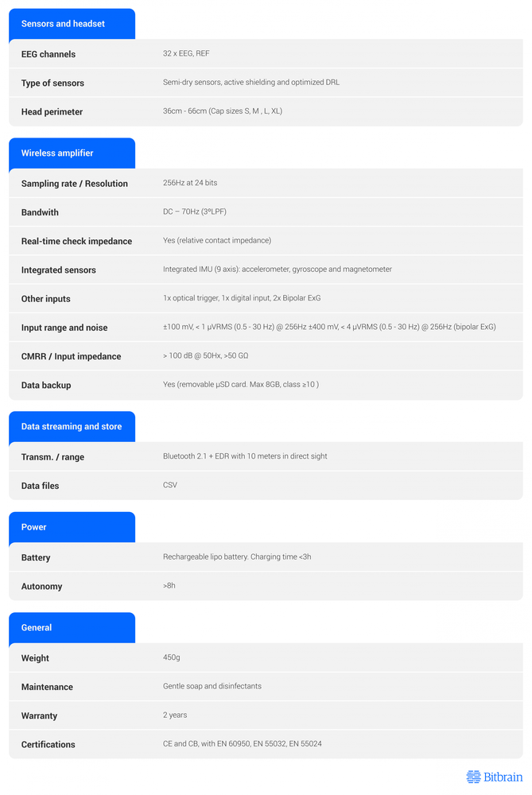Image resolution: width=532 pixels, height=795 pixels.
Task: Click Real-time check impedance label
Action: pos(76,242)
